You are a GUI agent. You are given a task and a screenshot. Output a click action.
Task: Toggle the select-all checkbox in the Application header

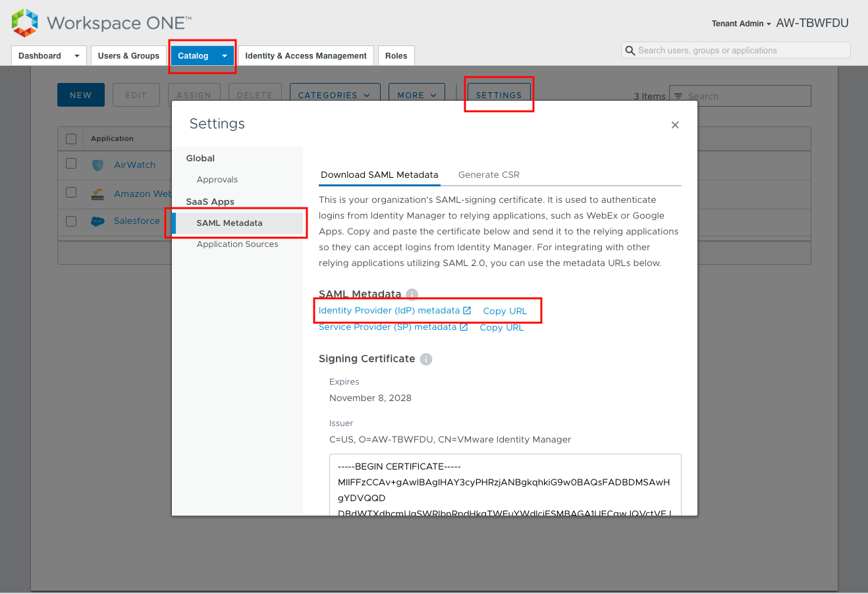(x=71, y=139)
